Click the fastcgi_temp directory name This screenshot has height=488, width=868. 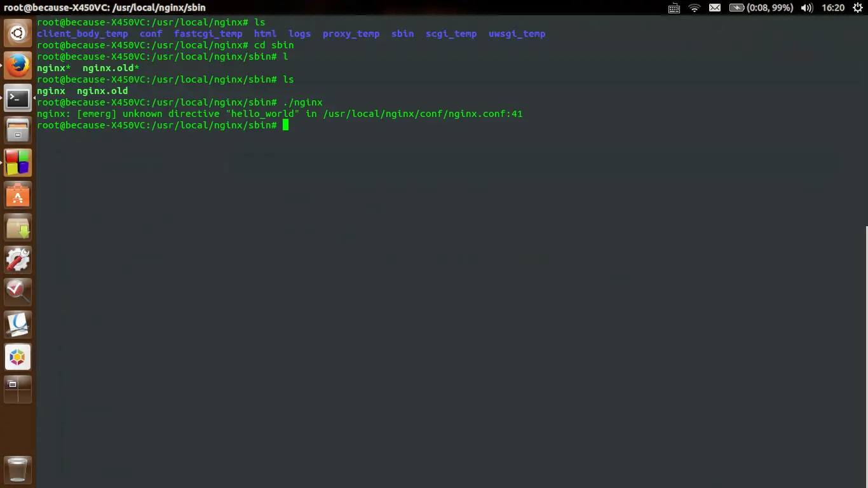coord(208,34)
